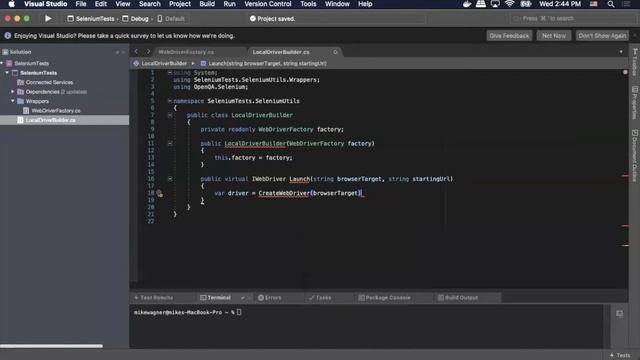640x360 pixels.
Task: Open the Build Output pad
Action: (458, 298)
